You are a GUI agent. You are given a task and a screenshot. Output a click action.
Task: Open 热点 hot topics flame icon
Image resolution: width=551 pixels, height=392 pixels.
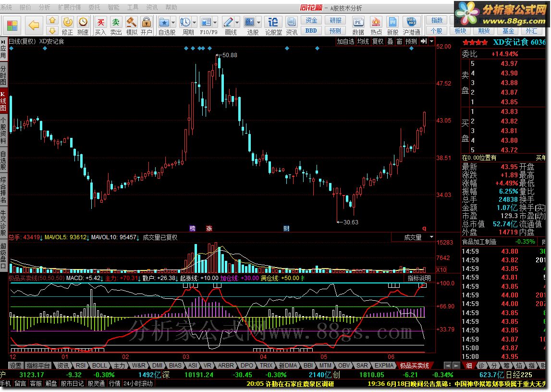coord(376,25)
